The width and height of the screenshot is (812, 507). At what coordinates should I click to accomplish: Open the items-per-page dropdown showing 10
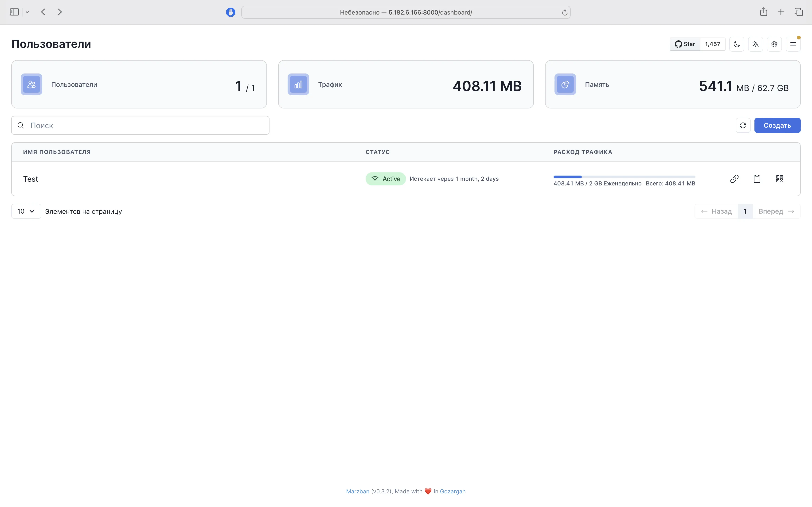pos(26,211)
